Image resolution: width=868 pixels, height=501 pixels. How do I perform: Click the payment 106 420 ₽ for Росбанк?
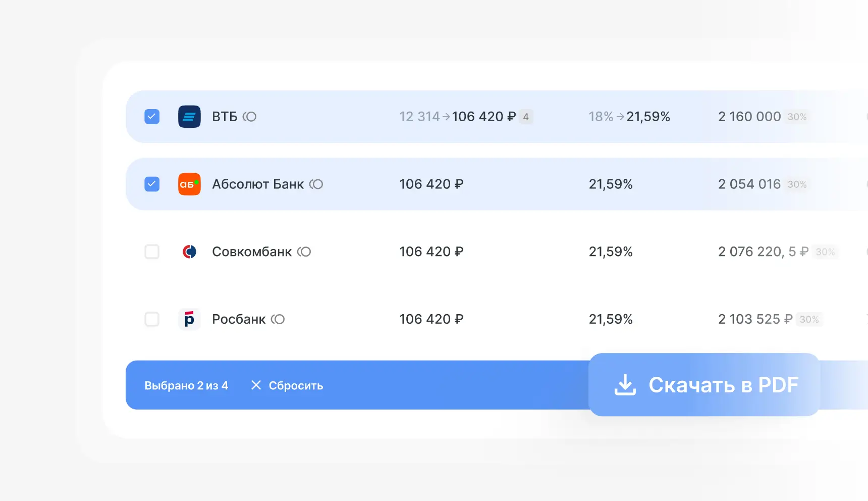pos(431,319)
